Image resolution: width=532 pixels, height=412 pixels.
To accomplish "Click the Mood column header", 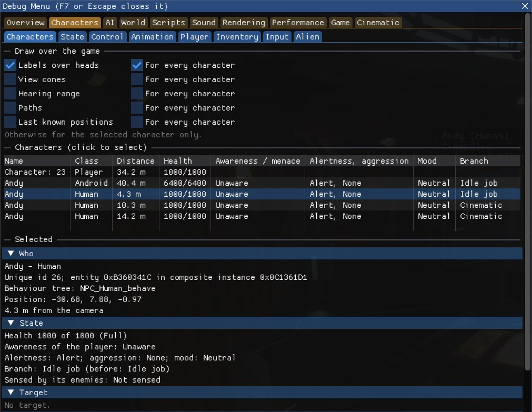I will click(434, 161).
